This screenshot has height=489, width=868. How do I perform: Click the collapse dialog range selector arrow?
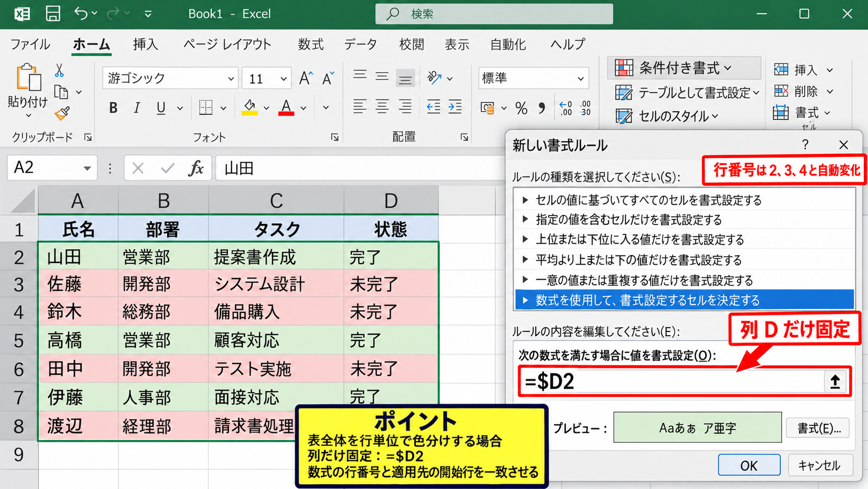pyautogui.click(x=835, y=382)
